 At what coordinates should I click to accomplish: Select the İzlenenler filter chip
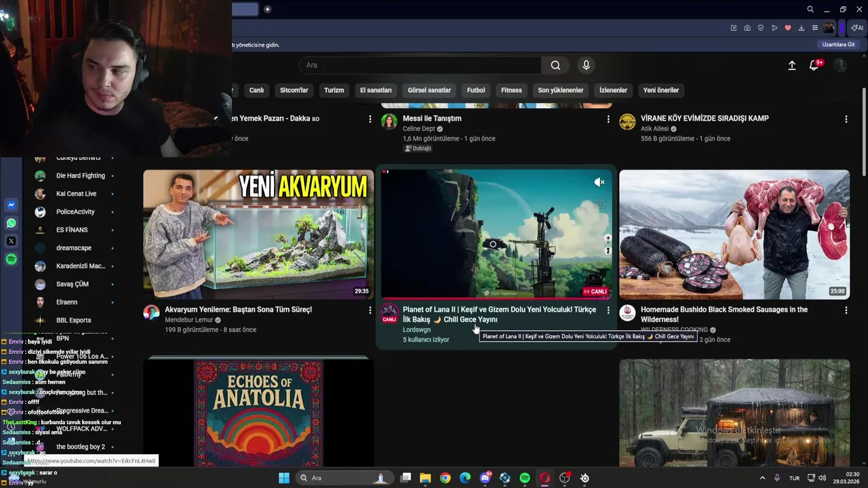click(613, 90)
